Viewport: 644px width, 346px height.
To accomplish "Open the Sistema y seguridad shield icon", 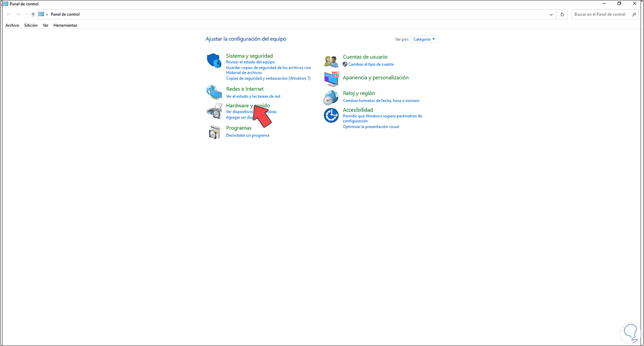I will tap(213, 61).
